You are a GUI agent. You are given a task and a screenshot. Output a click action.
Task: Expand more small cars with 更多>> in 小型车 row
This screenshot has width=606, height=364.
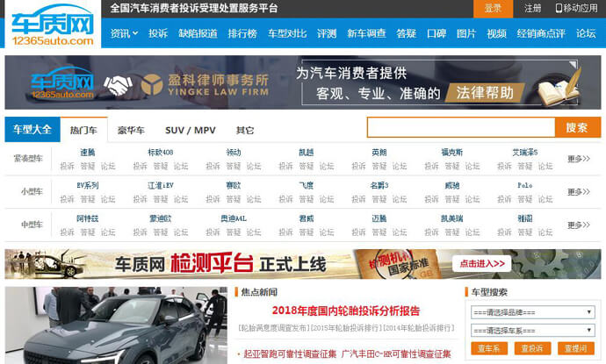[x=578, y=191]
